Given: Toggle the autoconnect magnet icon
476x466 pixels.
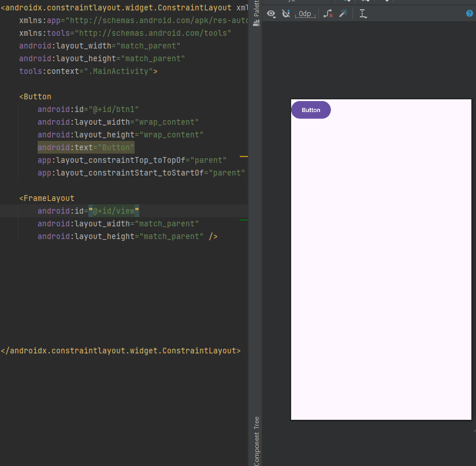Looking at the screenshot, I should pos(286,14).
